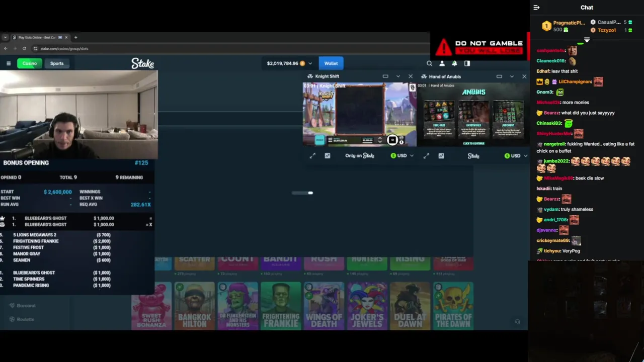Click the address bar URL
The image size is (644, 362).
coord(64,49)
